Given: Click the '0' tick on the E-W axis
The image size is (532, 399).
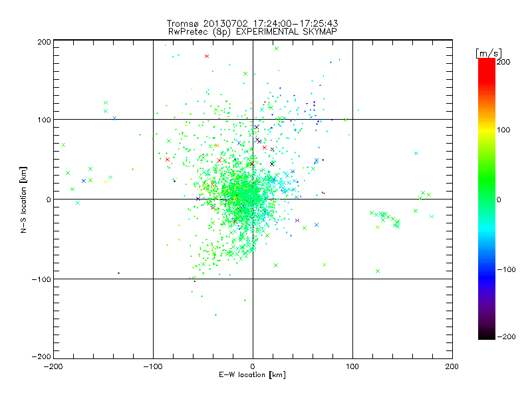Looking at the screenshot, I should point(253,366).
